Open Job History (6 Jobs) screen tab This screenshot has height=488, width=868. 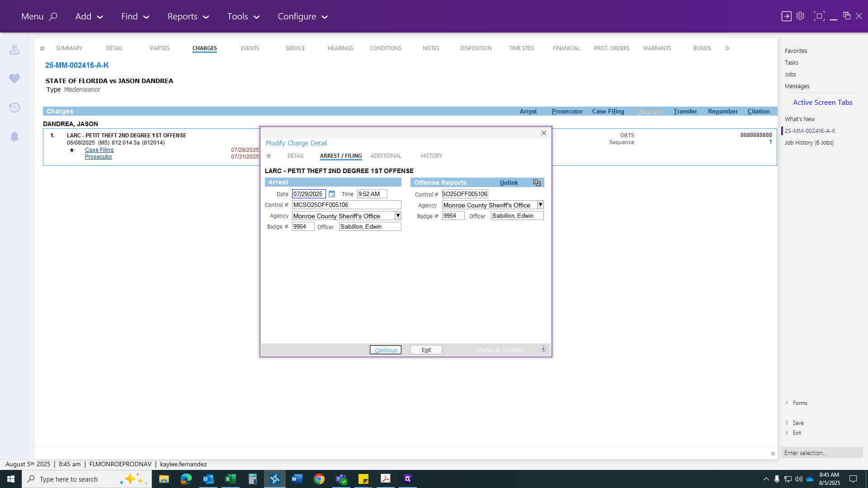[809, 143]
